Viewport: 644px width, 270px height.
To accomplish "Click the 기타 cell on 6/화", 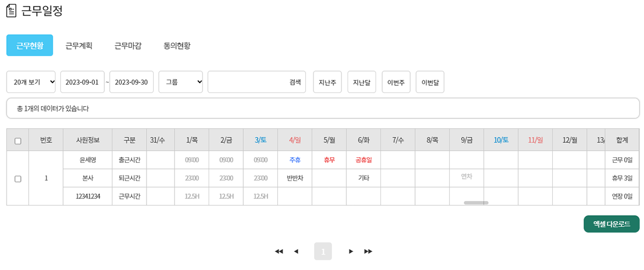I will [363, 178].
